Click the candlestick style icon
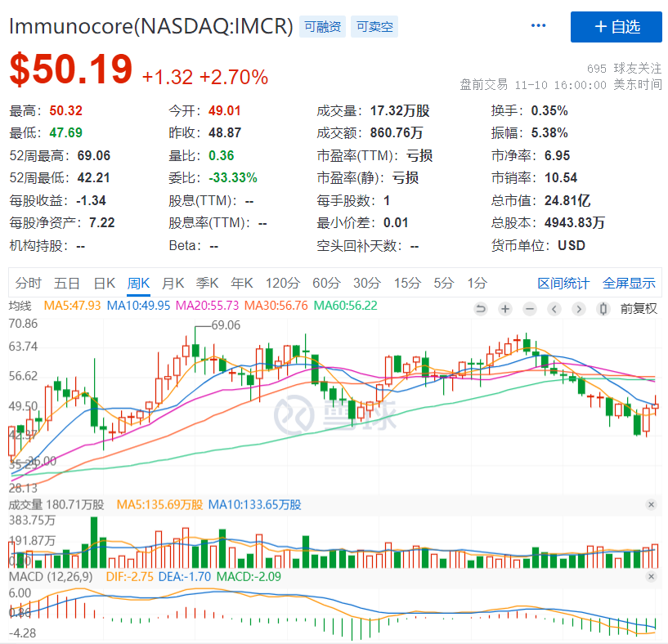The height and width of the screenshot is (644, 668). (603, 308)
